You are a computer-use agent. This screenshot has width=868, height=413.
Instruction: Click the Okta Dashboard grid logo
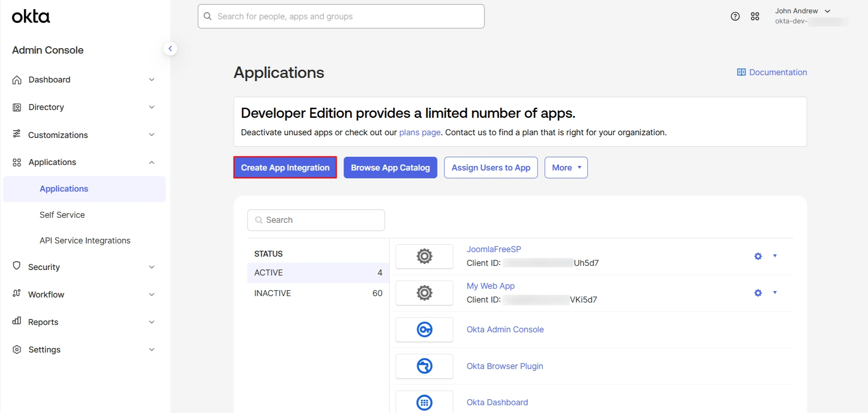point(424,402)
